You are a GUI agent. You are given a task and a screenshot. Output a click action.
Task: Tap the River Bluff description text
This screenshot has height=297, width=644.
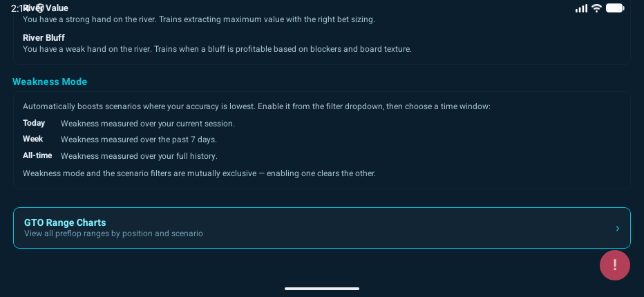click(217, 49)
